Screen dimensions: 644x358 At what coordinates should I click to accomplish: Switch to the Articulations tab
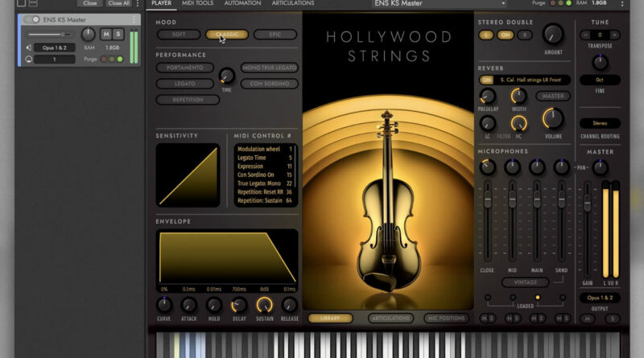tap(293, 3)
